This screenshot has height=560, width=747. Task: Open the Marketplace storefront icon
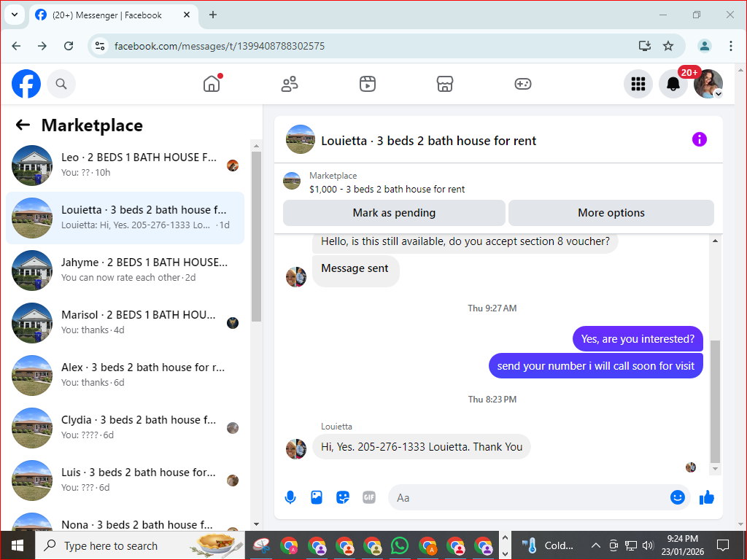pyautogui.click(x=445, y=84)
